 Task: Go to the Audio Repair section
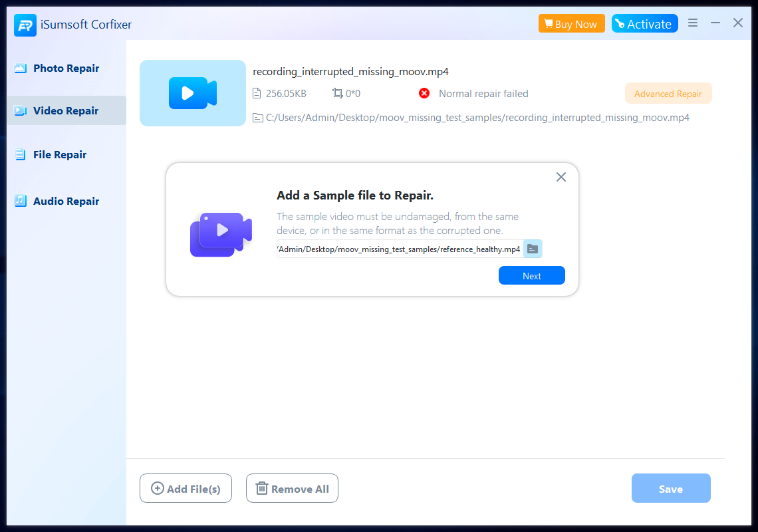coord(66,201)
